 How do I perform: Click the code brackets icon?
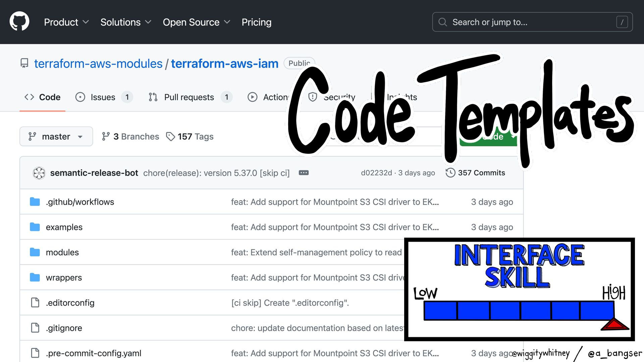pos(29,97)
